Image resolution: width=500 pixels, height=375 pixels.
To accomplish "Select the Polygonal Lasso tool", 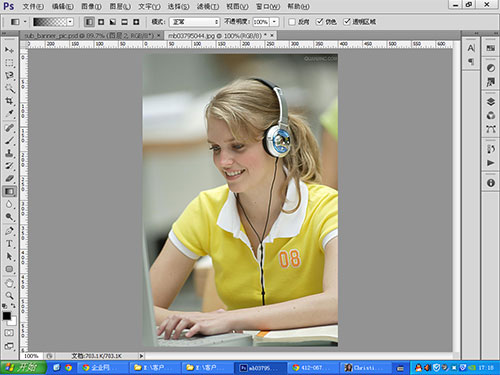I will pos(9,76).
